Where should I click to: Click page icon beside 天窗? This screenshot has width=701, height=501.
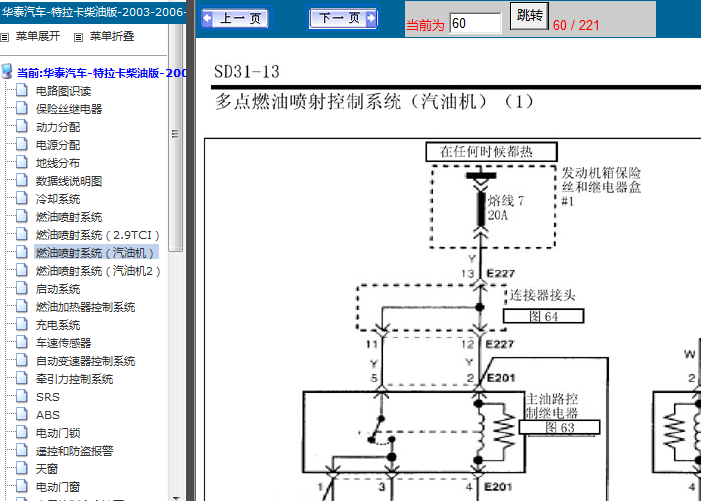click(x=22, y=467)
